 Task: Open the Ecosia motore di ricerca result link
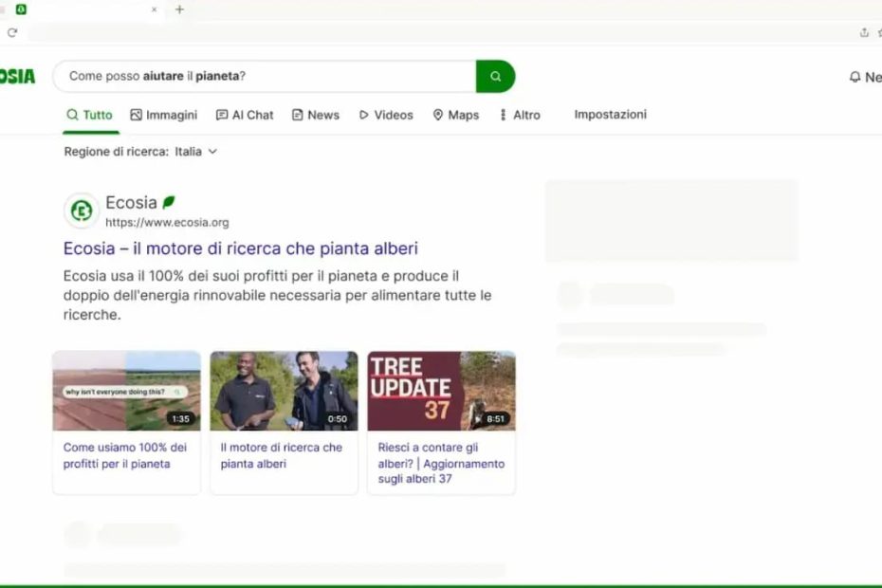[240, 248]
